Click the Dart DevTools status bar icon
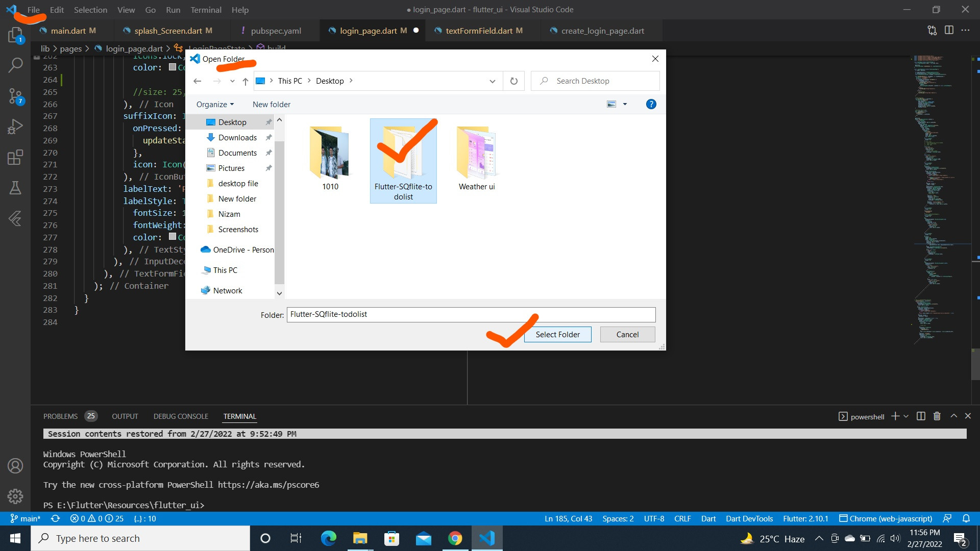980x551 pixels. tap(749, 519)
